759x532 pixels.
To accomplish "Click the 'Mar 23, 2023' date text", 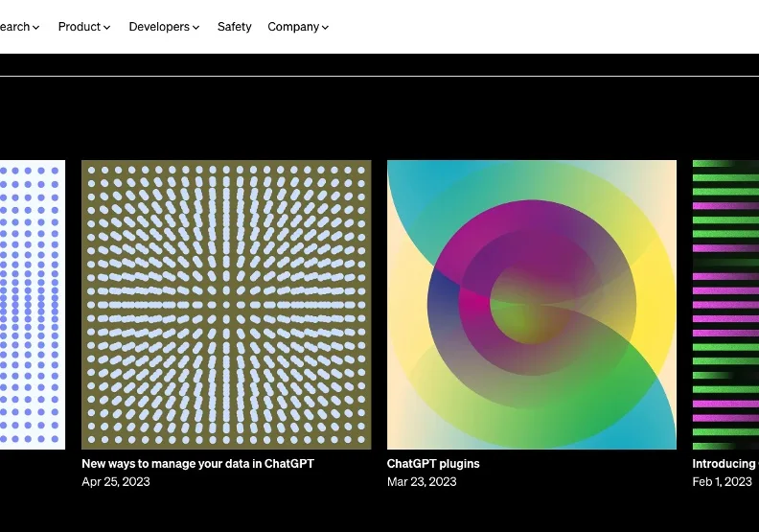I will (422, 481).
